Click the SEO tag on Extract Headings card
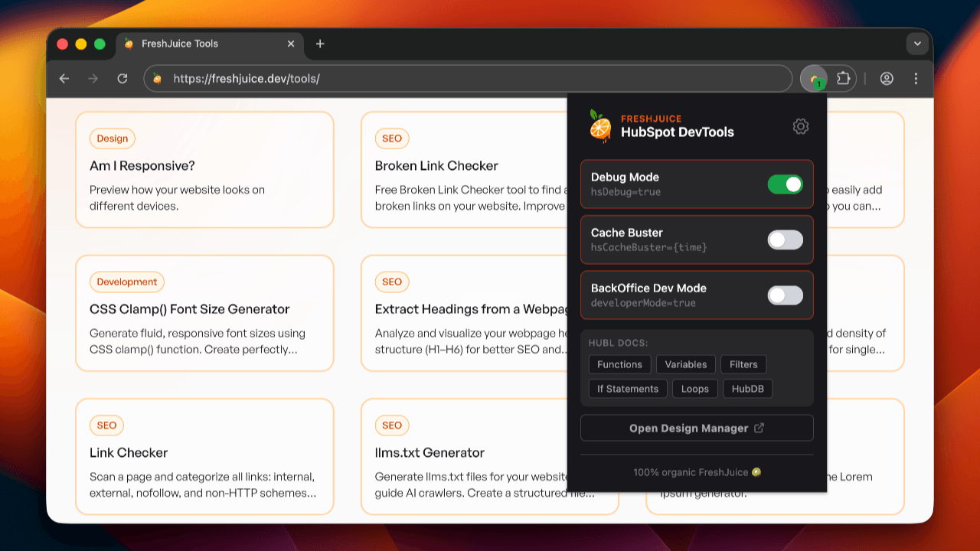This screenshot has width=980, height=551. click(392, 282)
